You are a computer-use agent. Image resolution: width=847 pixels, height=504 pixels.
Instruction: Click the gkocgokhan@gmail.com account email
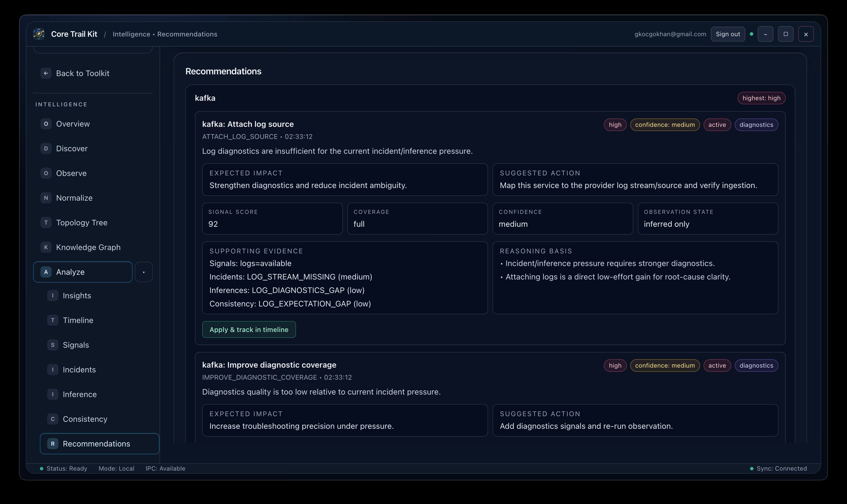pyautogui.click(x=670, y=34)
